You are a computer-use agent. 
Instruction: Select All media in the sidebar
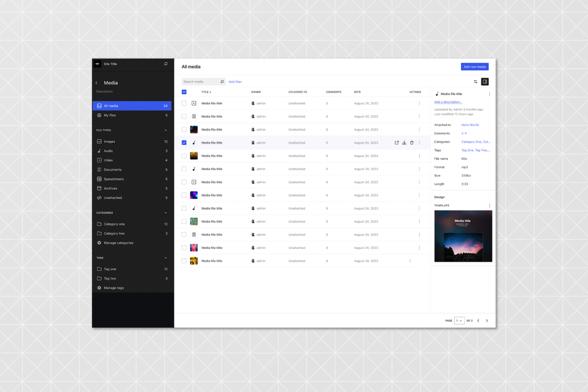132,106
